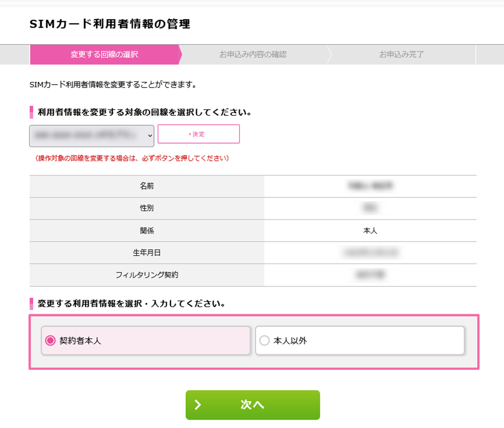Select the 契約者本人 radio button
The height and width of the screenshot is (428, 504).
[50, 341]
